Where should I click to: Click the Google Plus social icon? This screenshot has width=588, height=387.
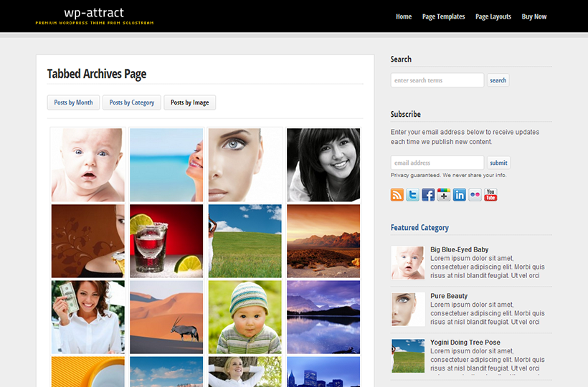tap(444, 195)
